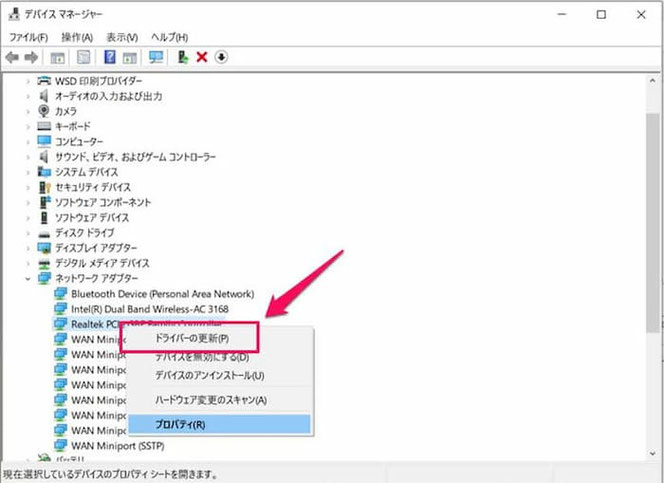
Task: Open the 操作(A) menu
Action: [77, 37]
